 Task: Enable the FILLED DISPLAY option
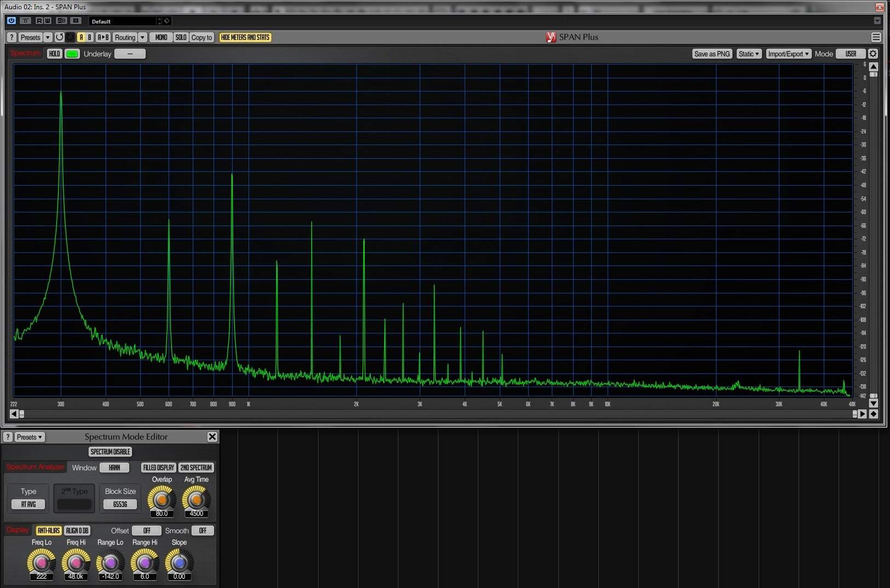tap(158, 468)
